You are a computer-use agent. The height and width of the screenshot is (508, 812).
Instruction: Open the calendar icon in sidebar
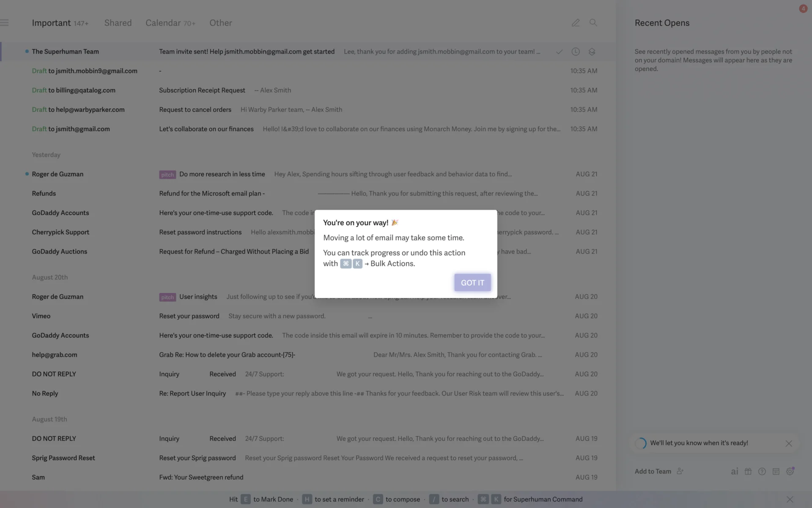pos(776,471)
